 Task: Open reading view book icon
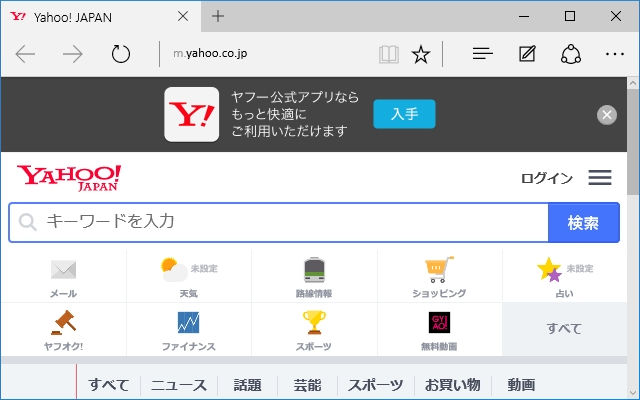coord(389,54)
